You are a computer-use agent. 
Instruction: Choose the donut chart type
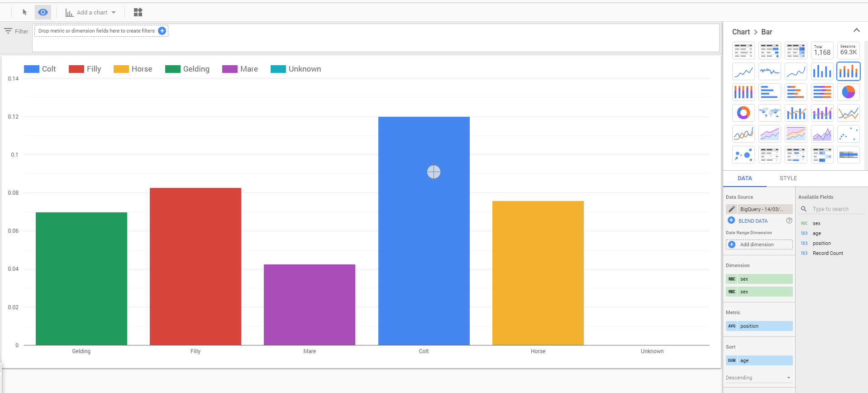(x=743, y=113)
